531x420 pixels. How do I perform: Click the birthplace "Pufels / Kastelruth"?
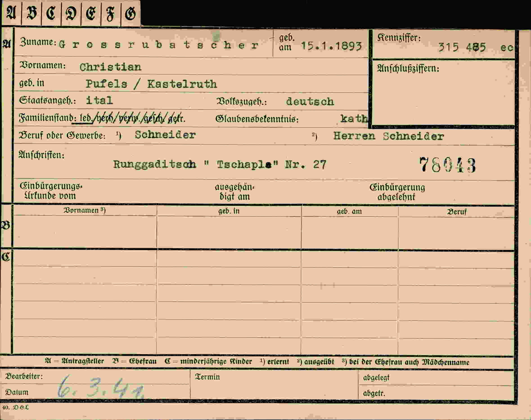(151, 84)
